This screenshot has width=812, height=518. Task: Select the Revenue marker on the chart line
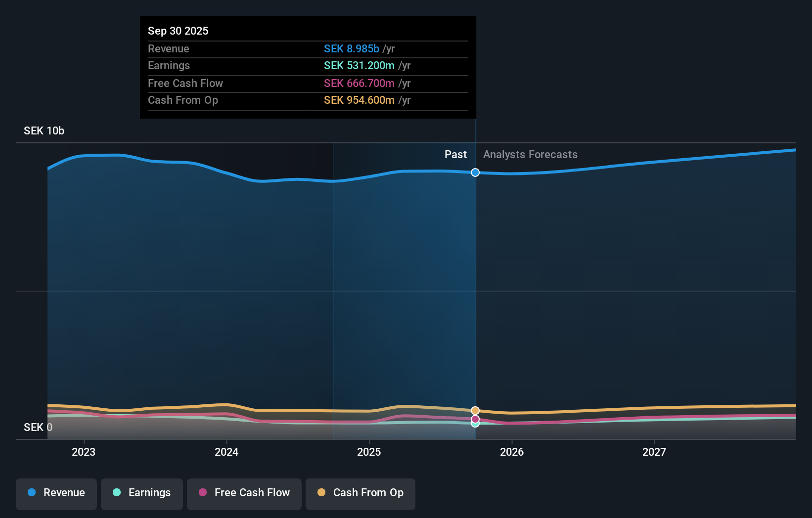click(475, 173)
